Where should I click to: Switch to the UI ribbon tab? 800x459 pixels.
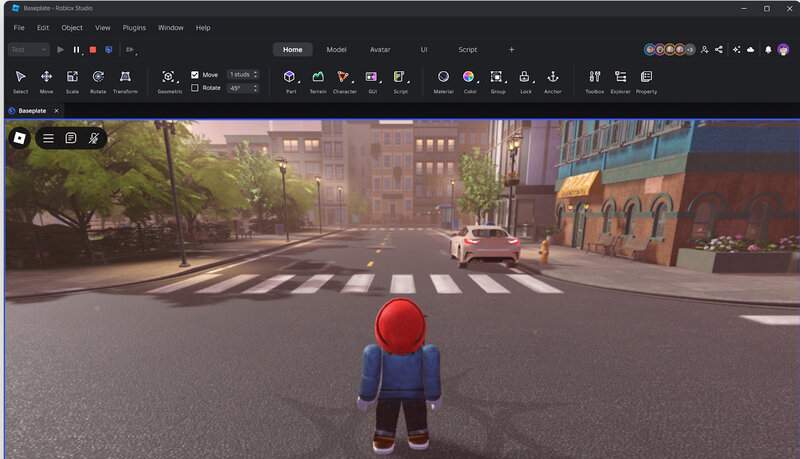(424, 49)
